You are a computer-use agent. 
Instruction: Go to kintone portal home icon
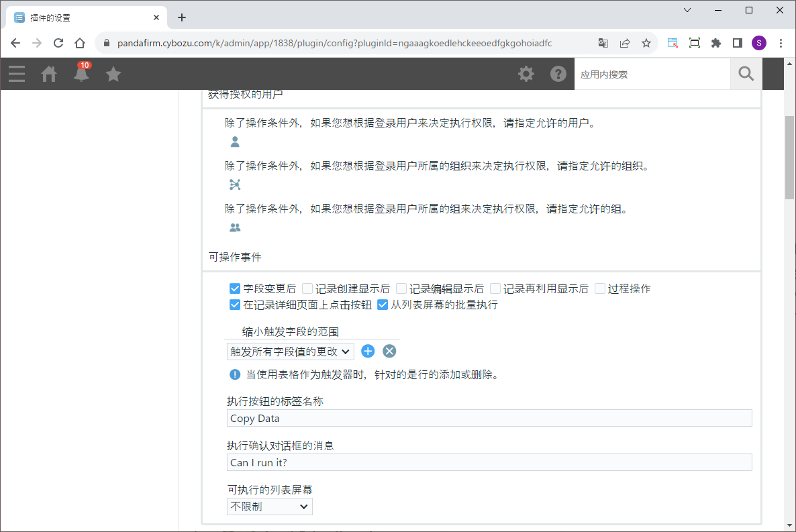click(x=49, y=74)
